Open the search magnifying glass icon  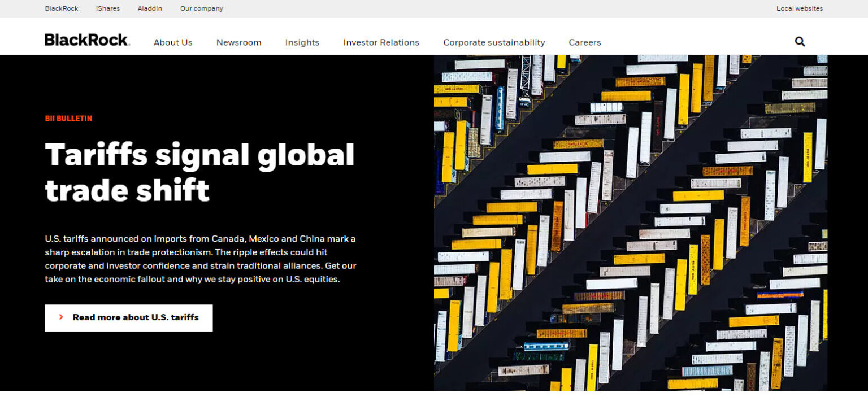click(800, 42)
